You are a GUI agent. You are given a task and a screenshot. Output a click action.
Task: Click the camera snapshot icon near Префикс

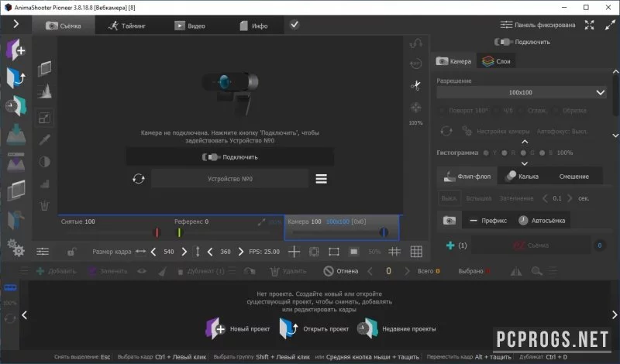(449, 221)
